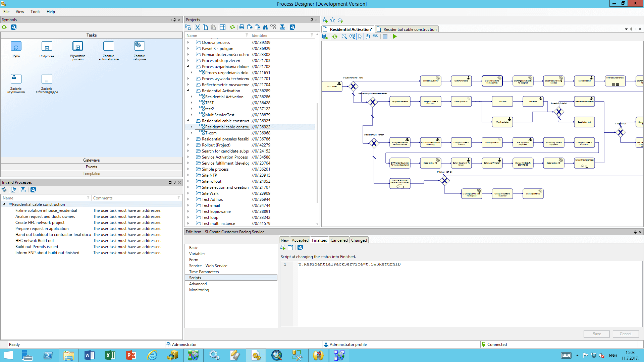Select the Zadanie usługowe service task symbol
Viewport: 644px width, 362px height.
pos(140,50)
